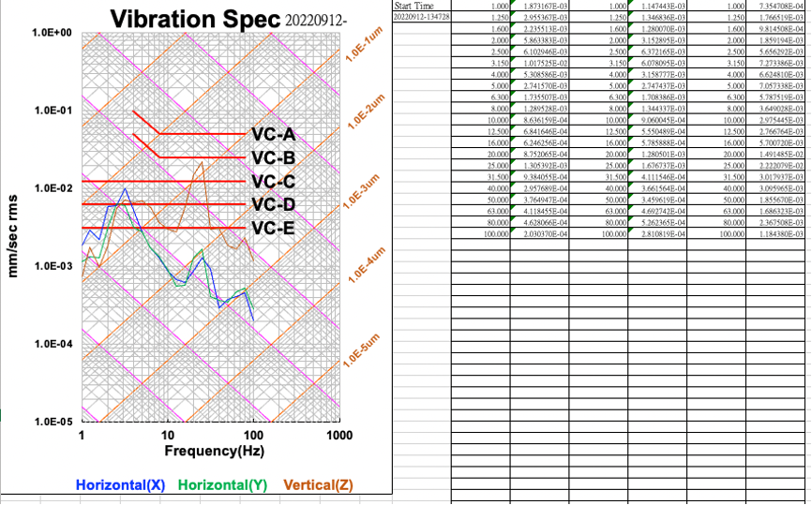The image size is (812, 505).
Task: Select cell with value 6.841646E-04
Action: [x=539, y=131]
